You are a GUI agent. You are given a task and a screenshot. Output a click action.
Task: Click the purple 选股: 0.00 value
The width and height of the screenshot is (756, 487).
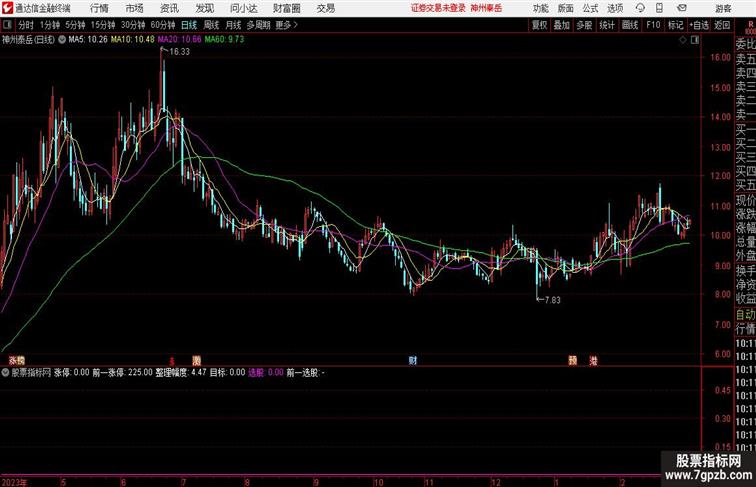(x=266, y=373)
